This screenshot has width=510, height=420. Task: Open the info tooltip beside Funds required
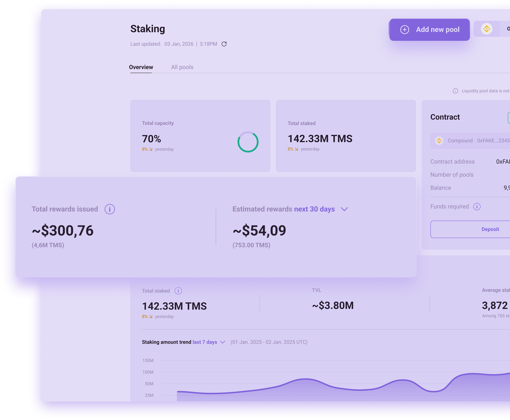point(477,207)
